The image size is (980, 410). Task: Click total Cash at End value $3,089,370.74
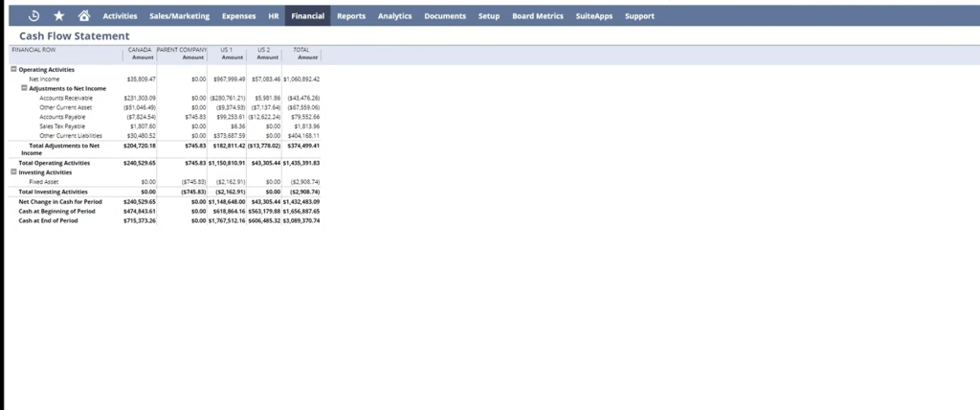(x=301, y=221)
